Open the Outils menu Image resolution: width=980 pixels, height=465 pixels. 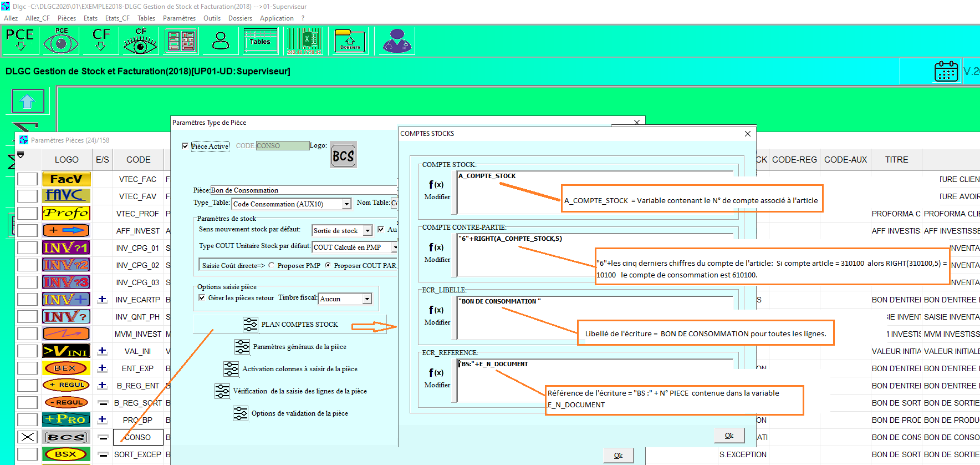tap(212, 18)
